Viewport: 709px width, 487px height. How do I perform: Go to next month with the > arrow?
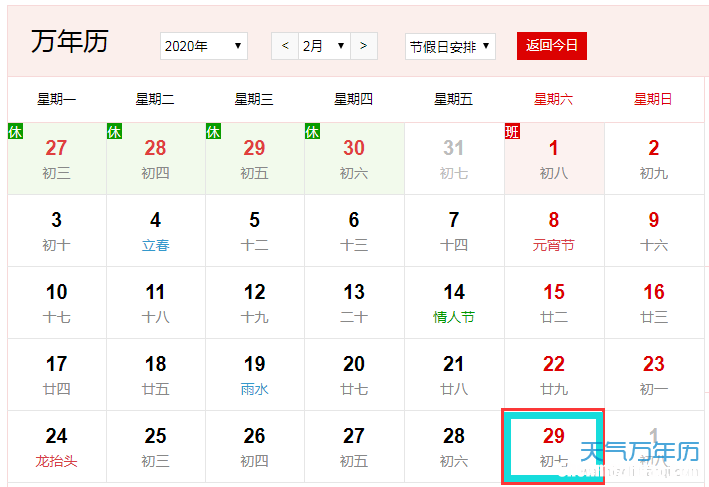point(364,46)
